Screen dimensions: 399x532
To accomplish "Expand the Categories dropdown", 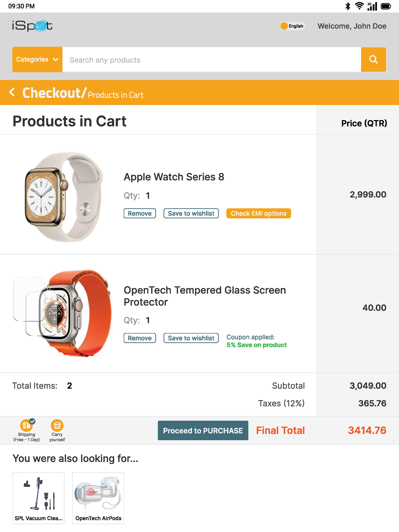I will 37,59.
